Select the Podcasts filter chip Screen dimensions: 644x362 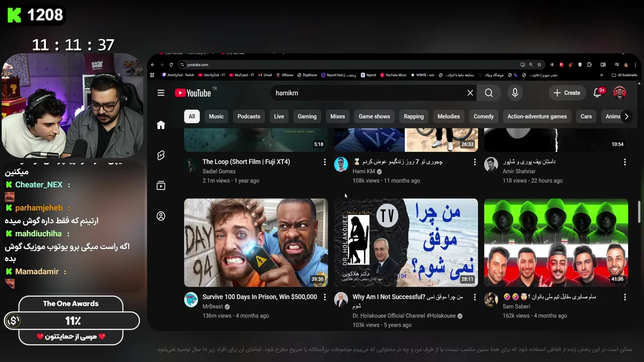[x=249, y=116]
